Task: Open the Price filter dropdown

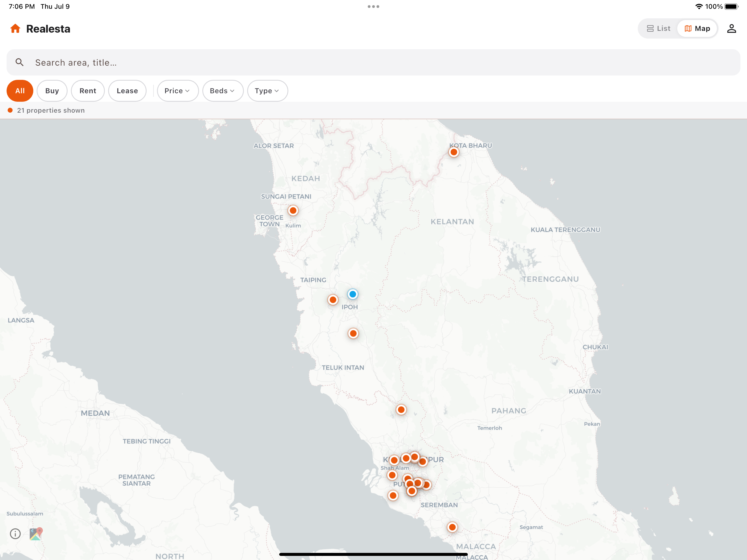Action: click(178, 91)
